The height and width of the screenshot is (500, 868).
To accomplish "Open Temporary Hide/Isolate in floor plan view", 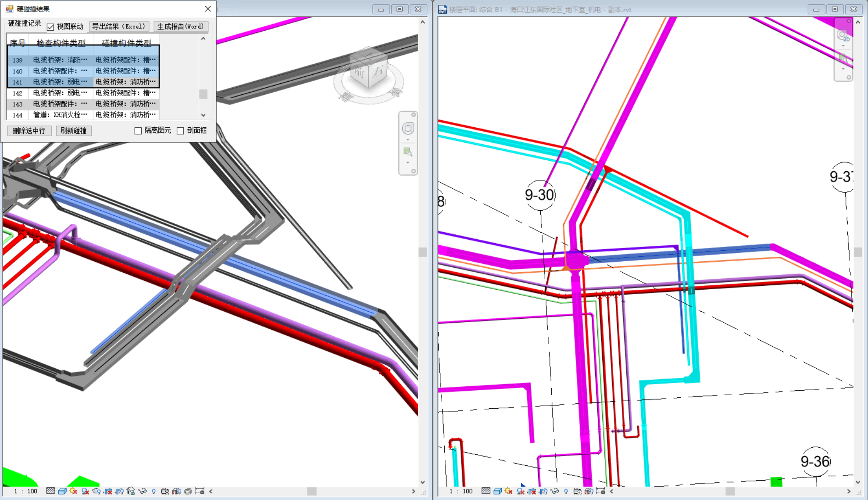I will pyautogui.click(x=554, y=491).
